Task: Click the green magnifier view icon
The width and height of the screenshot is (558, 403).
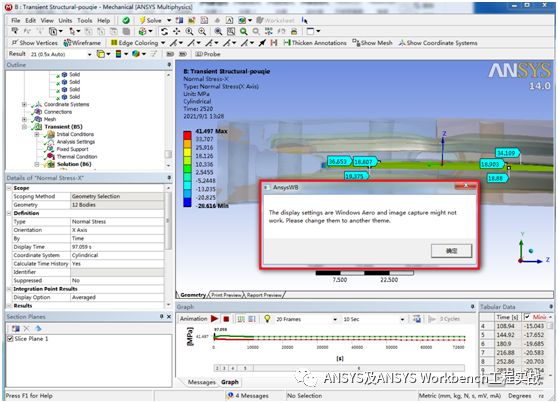Action: [244, 31]
